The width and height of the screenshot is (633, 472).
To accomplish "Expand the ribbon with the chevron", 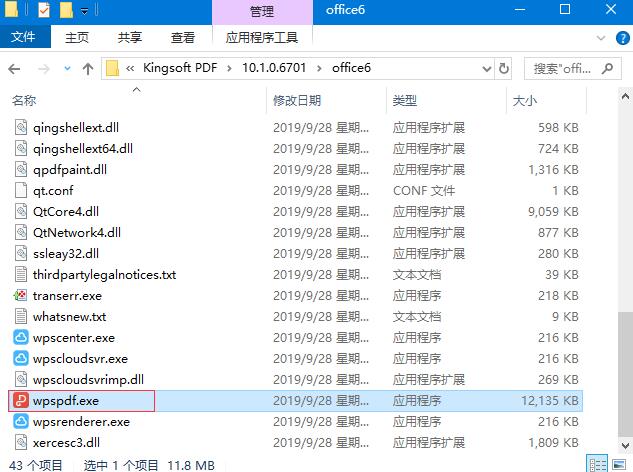I will coord(601,38).
